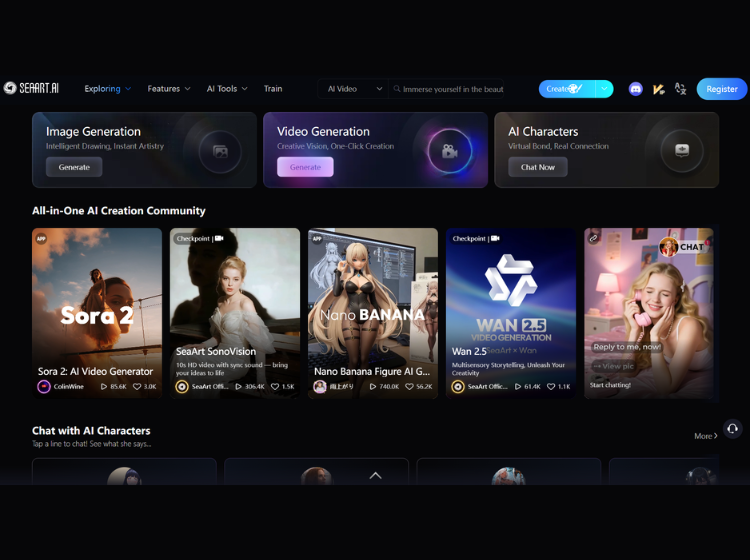
Task: Open the Discord community icon
Action: 635,89
